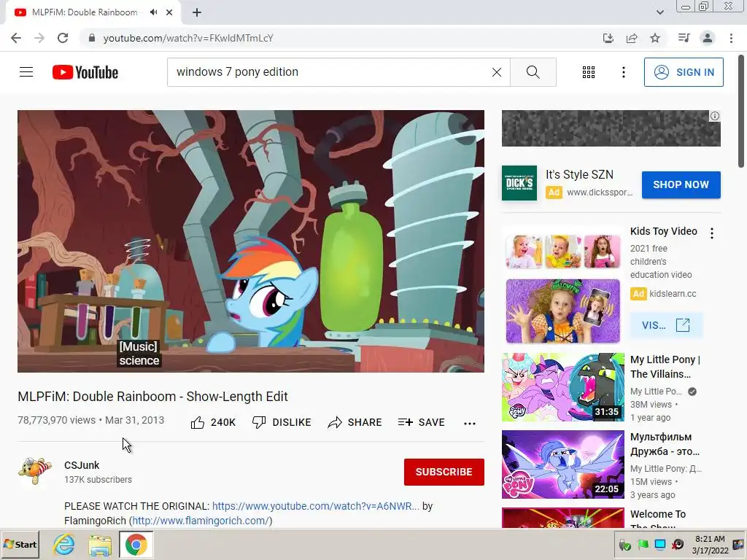Bookmark this tab with the star
The image size is (747, 560).
coord(655,38)
